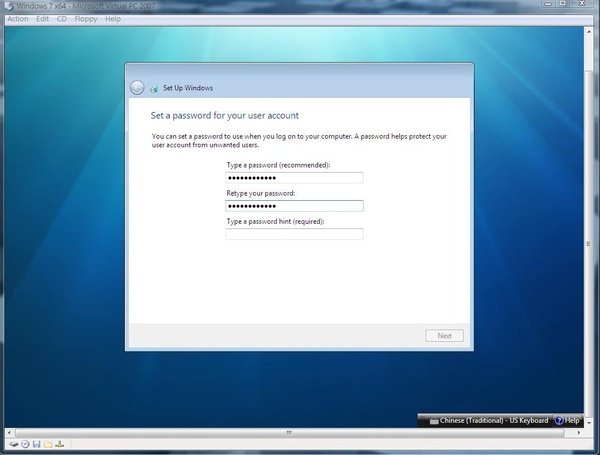Open the Floppy menu
600x455 pixels.
pyautogui.click(x=86, y=19)
